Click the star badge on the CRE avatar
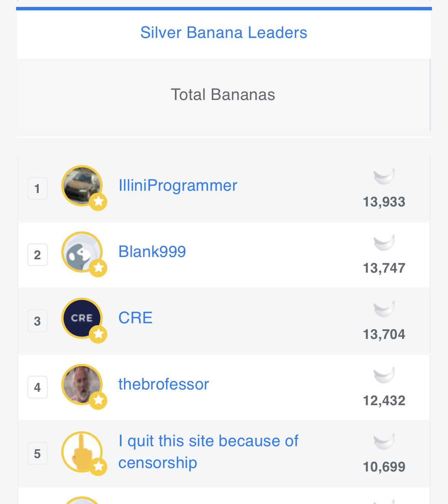This screenshot has width=448, height=504. [x=98, y=334]
